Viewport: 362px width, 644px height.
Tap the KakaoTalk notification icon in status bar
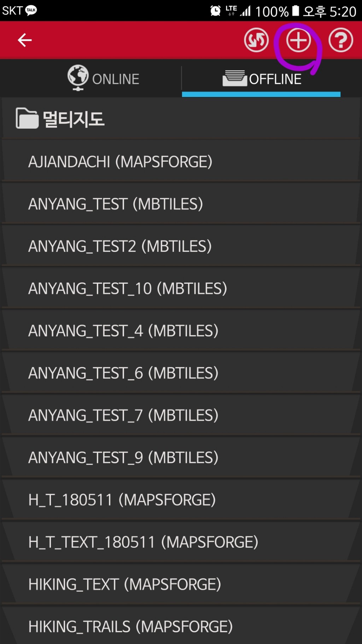(31, 10)
